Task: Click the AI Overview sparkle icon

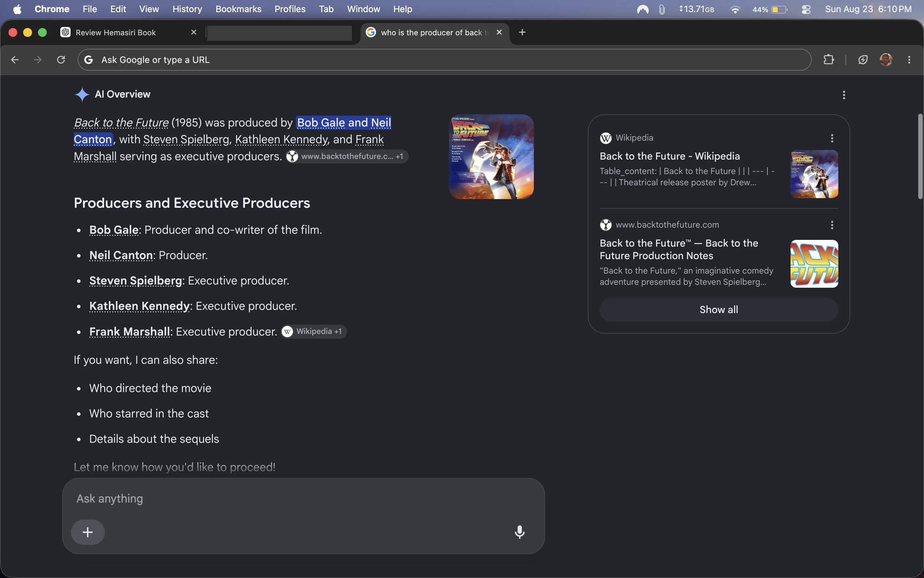Action: pyautogui.click(x=82, y=94)
